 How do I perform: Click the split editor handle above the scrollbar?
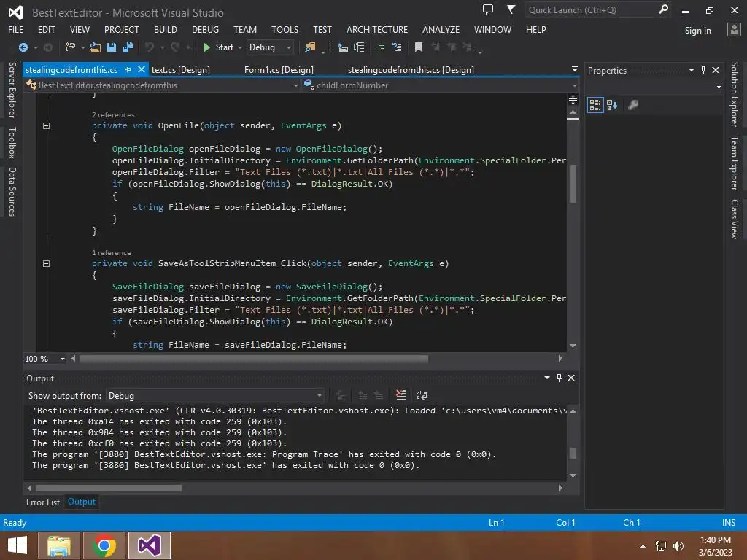[x=573, y=99]
